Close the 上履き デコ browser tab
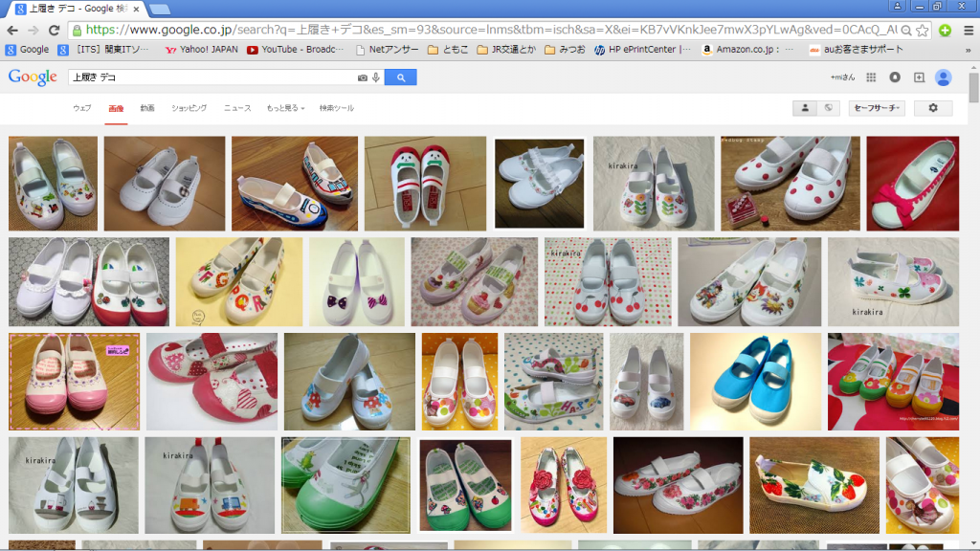Image resolution: width=980 pixels, height=551 pixels. pyautogui.click(x=136, y=10)
